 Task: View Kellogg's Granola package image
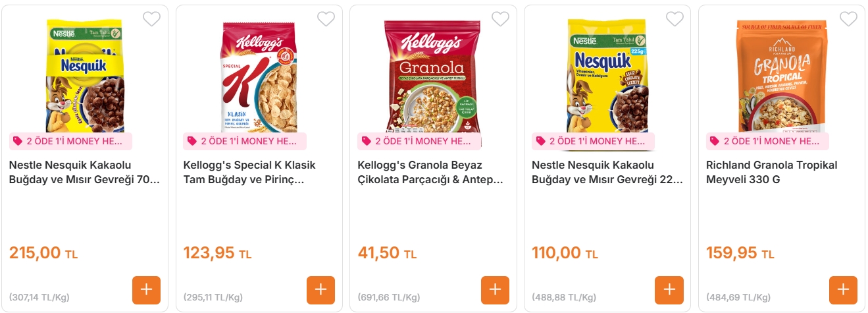433,76
